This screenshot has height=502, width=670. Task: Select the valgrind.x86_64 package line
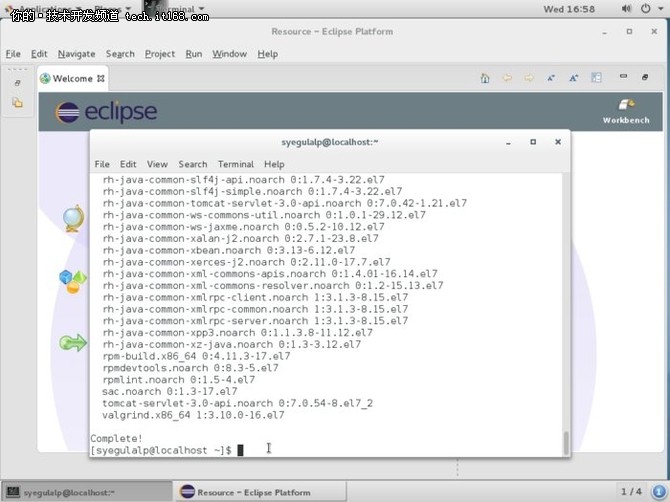(x=193, y=415)
